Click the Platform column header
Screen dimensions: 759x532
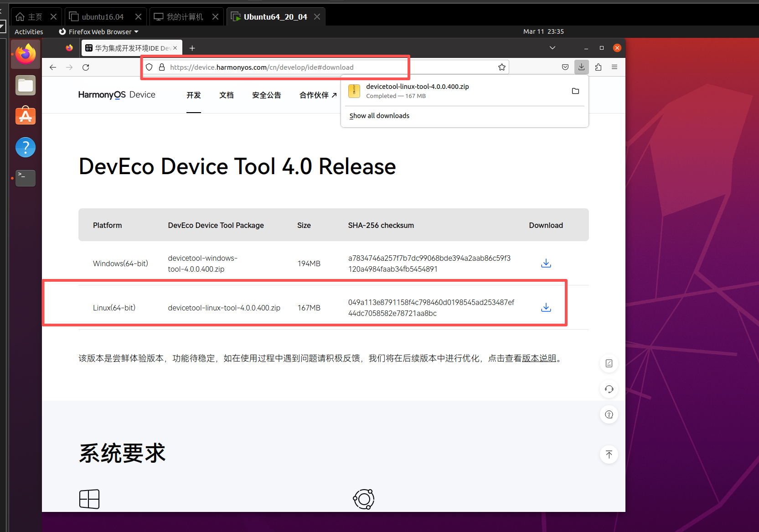[108, 225]
